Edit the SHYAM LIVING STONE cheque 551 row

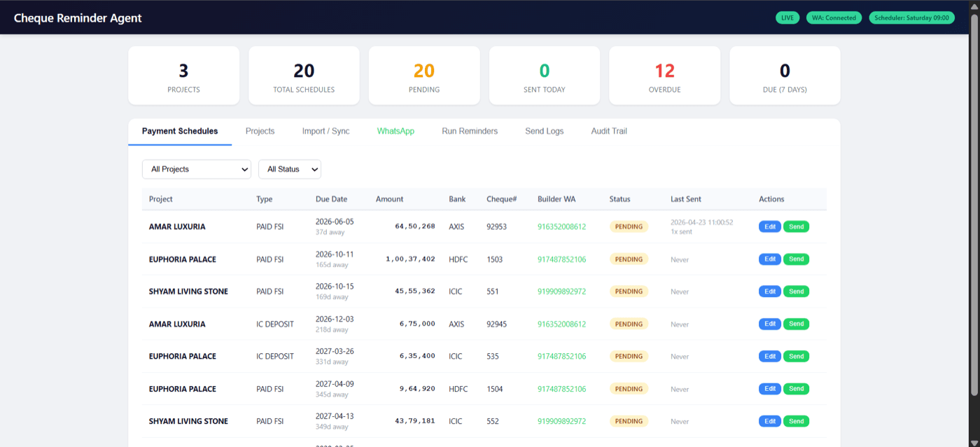(x=770, y=291)
